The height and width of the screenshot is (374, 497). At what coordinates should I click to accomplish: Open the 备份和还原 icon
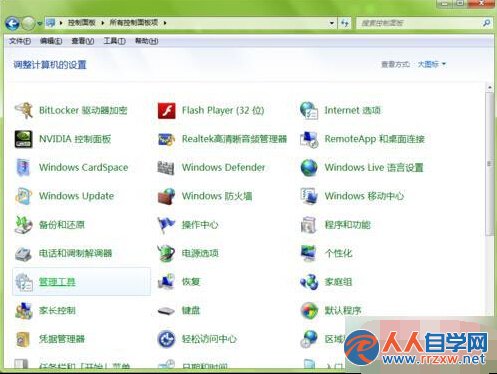click(24, 225)
